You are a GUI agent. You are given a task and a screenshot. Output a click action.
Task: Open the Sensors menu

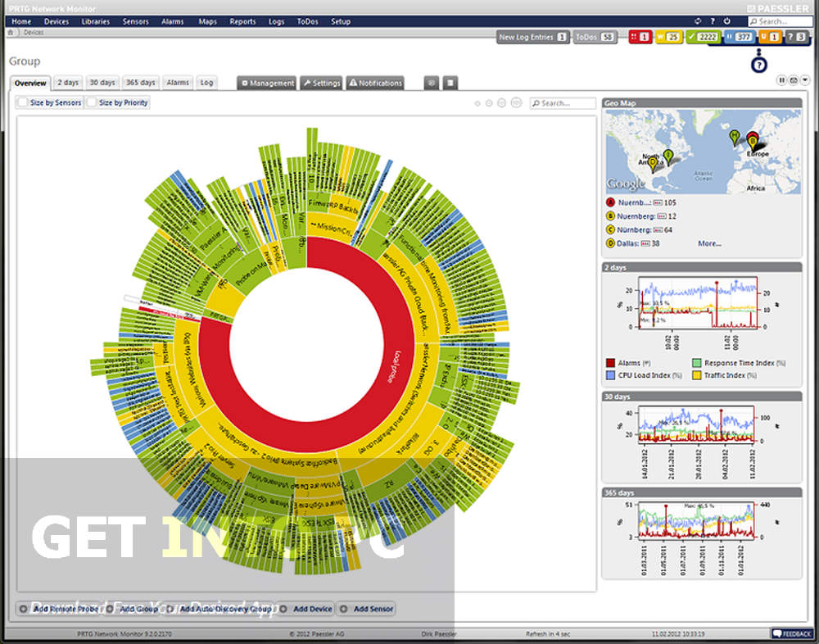click(x=136, y=21)
